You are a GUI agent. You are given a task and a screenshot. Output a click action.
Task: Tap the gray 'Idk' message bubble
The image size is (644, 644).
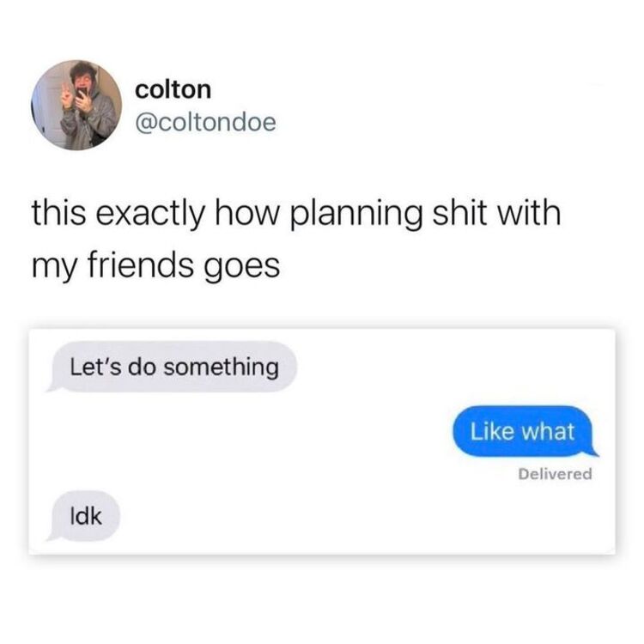click(84, 516)
